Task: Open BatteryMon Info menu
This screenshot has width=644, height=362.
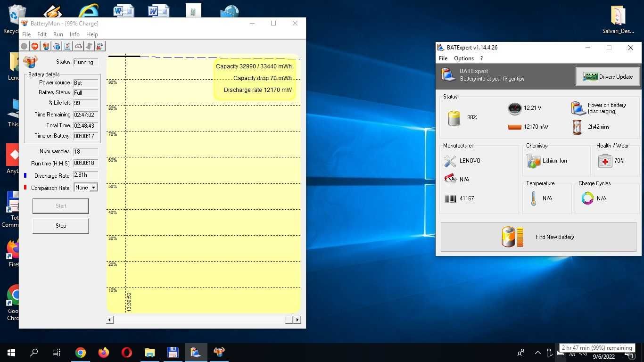Action: tap(74, 34)
